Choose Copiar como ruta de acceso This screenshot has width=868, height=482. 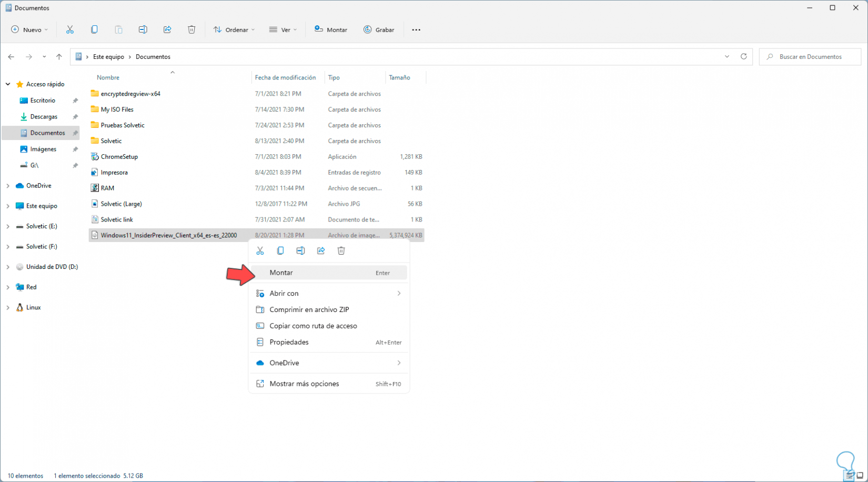point(329,326)
